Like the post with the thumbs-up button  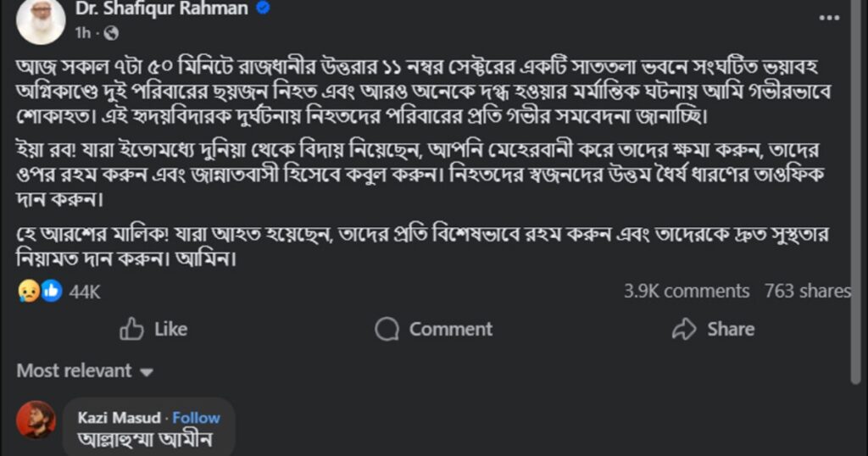pyautogui.click(x=153, y=329)
